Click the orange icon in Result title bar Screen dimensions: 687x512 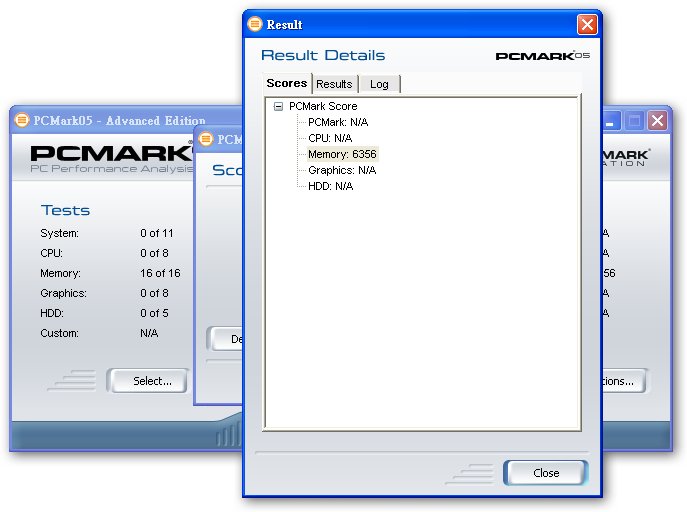pos(255,24)
